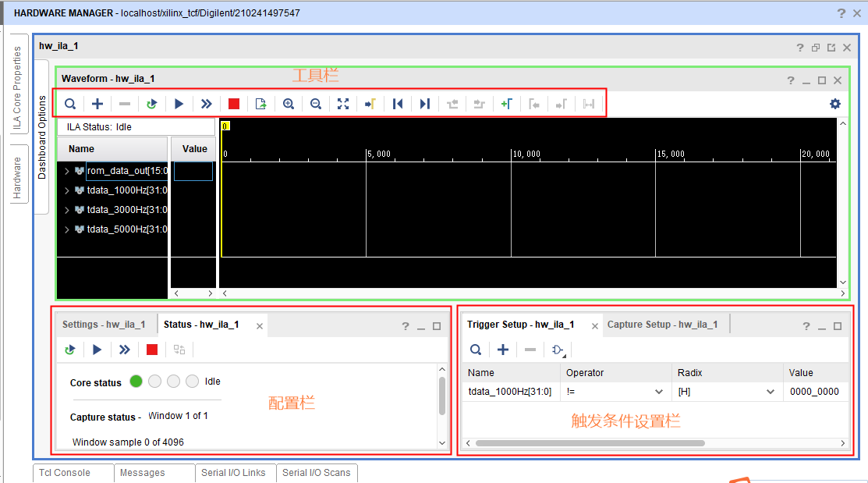This screenshot has width=868, height=483.
Task: Export ILA data icon
Action: click(260, 104)
